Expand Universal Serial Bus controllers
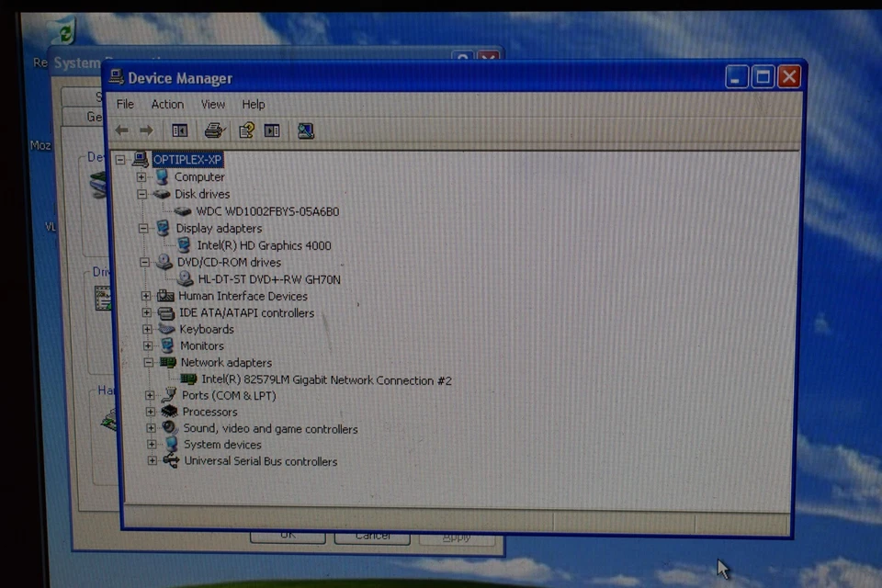The height and width of the screenshot is (588, 882). (x=152, y=460)
